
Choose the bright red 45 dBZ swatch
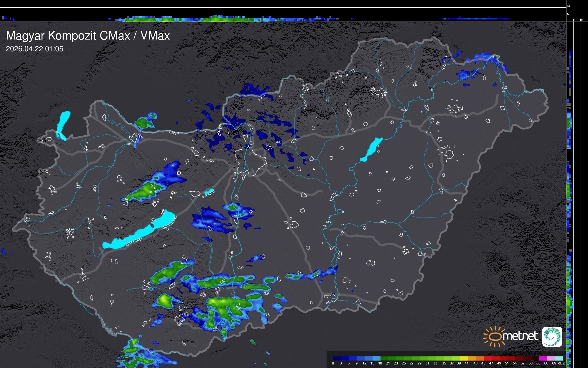tap(487, 358)
